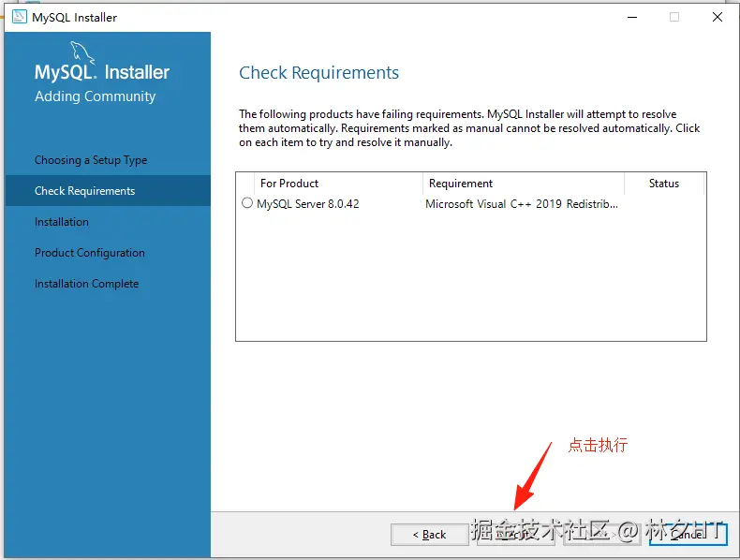
Task: Click the Status column header
Action: pos(664,184)
